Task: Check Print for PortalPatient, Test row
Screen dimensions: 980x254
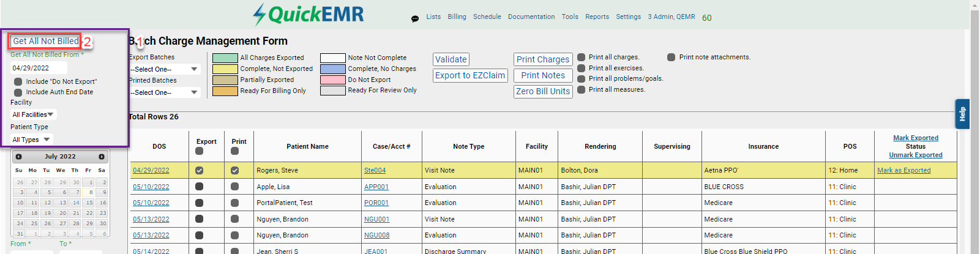Action: 234,203
